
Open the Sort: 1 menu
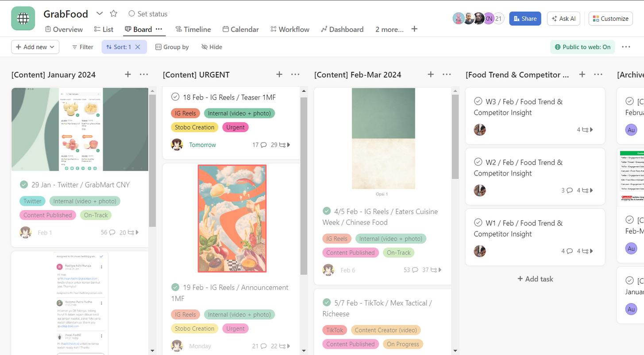[x=118, y=47]
